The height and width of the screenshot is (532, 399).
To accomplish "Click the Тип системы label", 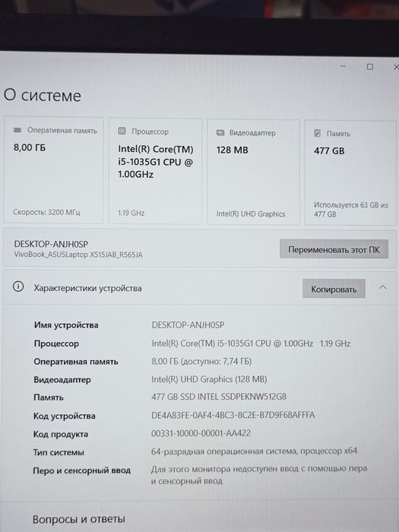I will point(59,452).
